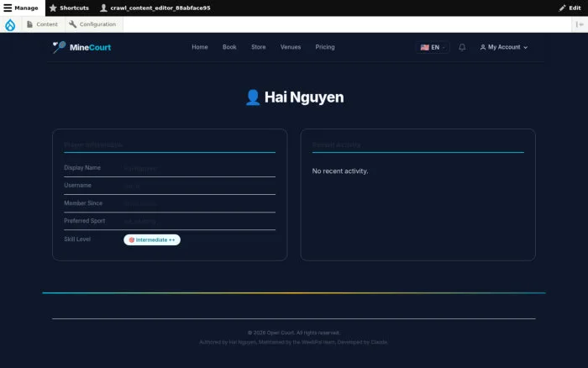Open the Content admin menu
The height and width of the screenshot is (368, 588).
tap(42, 24)
